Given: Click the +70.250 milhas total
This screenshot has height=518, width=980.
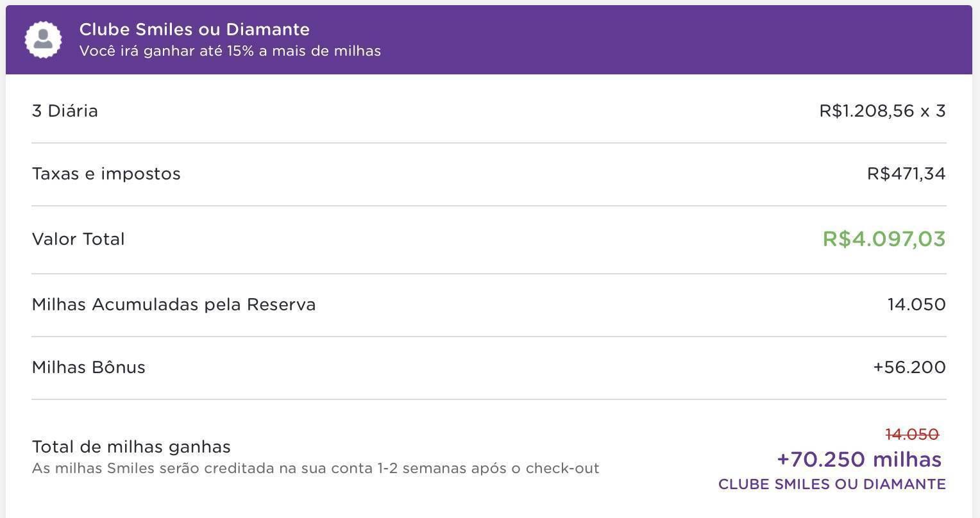Looking at the screenshot, I should [x=859, y=460].
